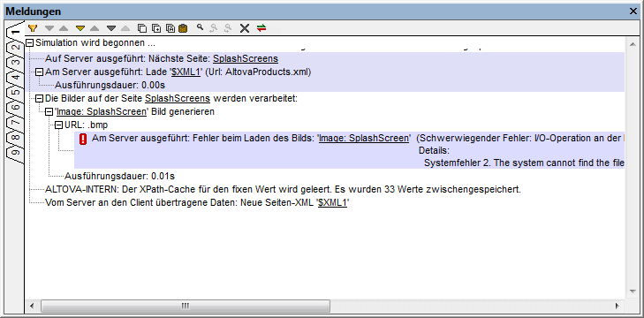Screen dimensions: 644x318
Task: Close the Meldungen panel
Action: 633,11
